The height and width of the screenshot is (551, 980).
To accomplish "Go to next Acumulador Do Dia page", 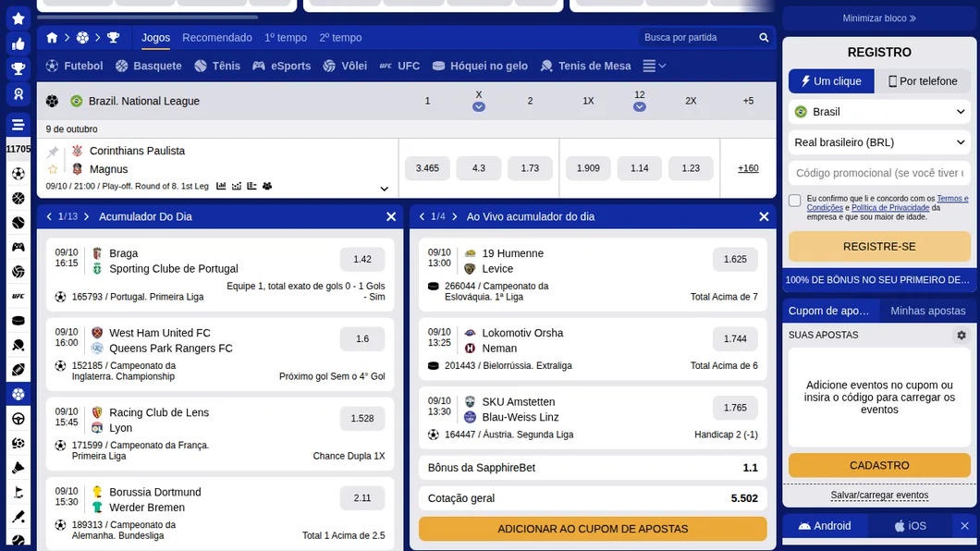I will [86, 216].
